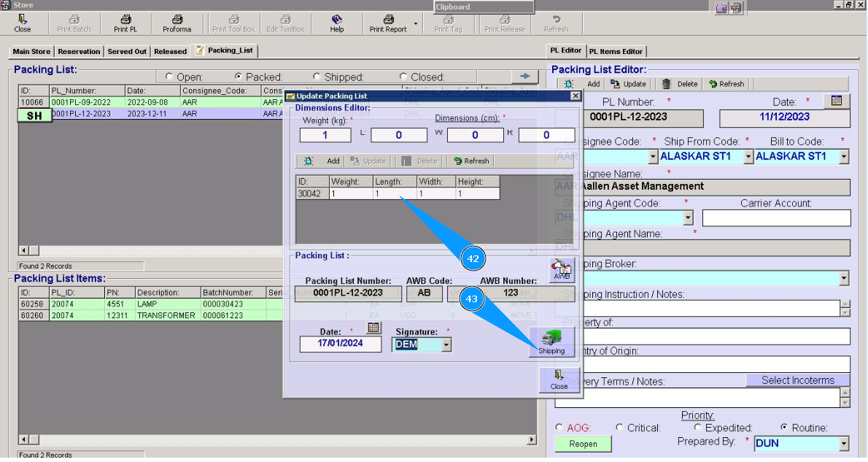Click Refresh in Dimensions Editor toolbar

(x=472, y=161)
